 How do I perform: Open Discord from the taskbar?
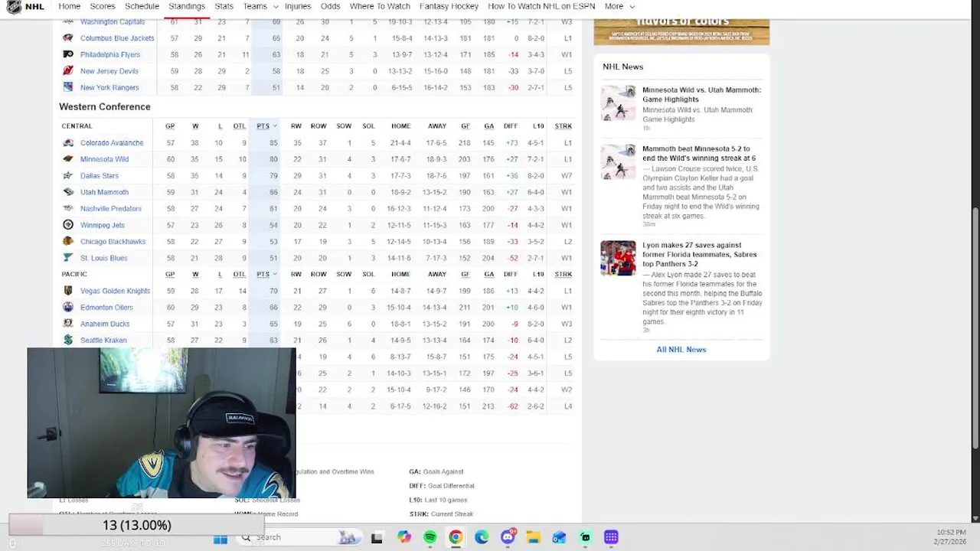[x=508, y=538]
